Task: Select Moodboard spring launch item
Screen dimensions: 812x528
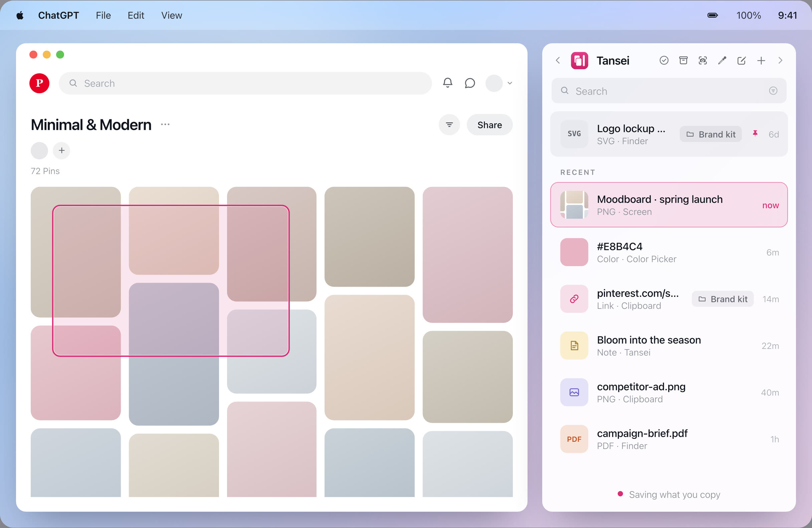Action: click(668, 205)
